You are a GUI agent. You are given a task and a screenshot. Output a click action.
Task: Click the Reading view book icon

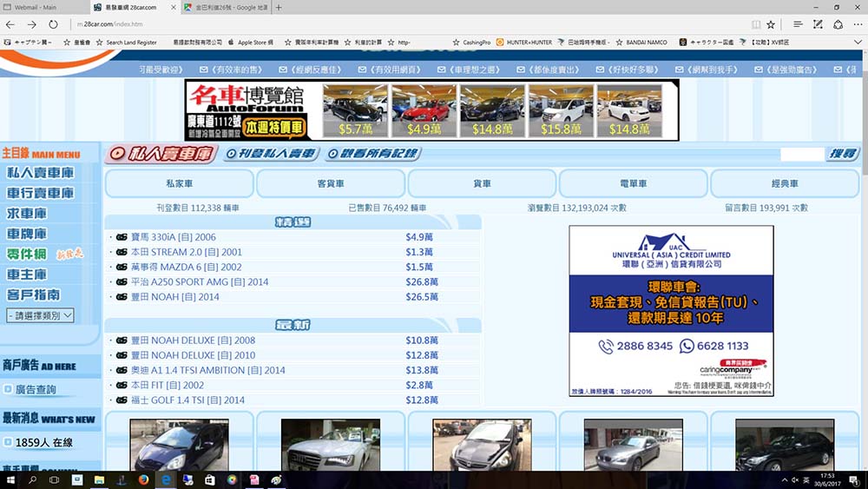coord(754,24)
